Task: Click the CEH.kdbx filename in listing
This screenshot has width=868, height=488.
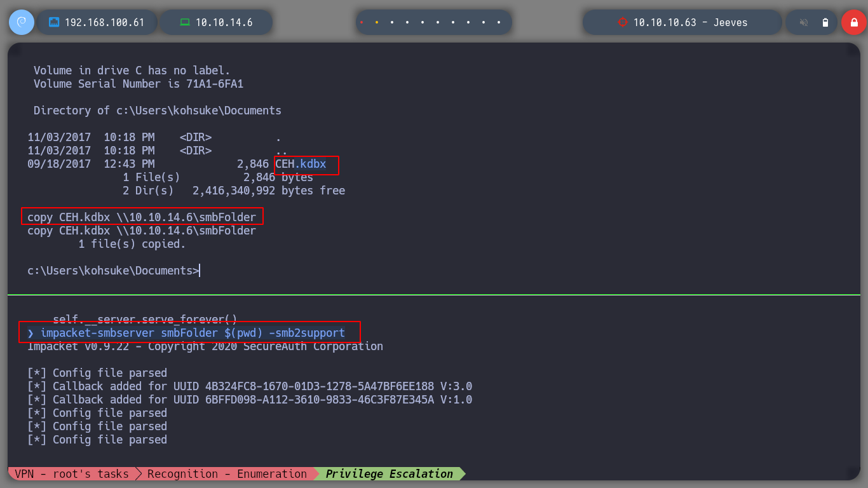Action: coord(301,164)
